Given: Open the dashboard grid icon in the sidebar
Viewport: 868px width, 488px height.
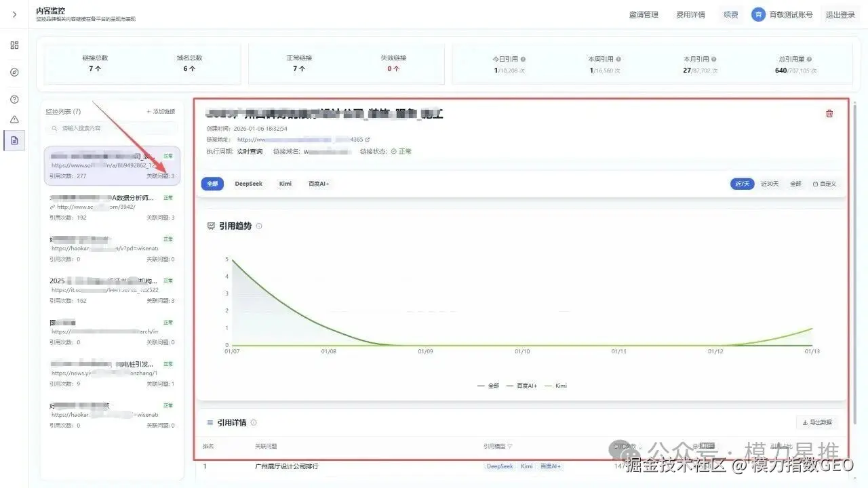Looking at the screenshot, I should pyautogui.click(x=14, y=45).
